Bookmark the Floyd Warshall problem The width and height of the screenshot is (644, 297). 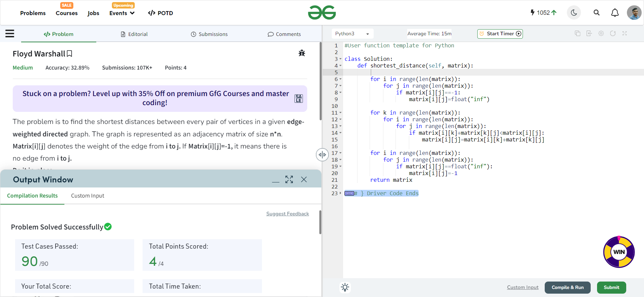69,54
